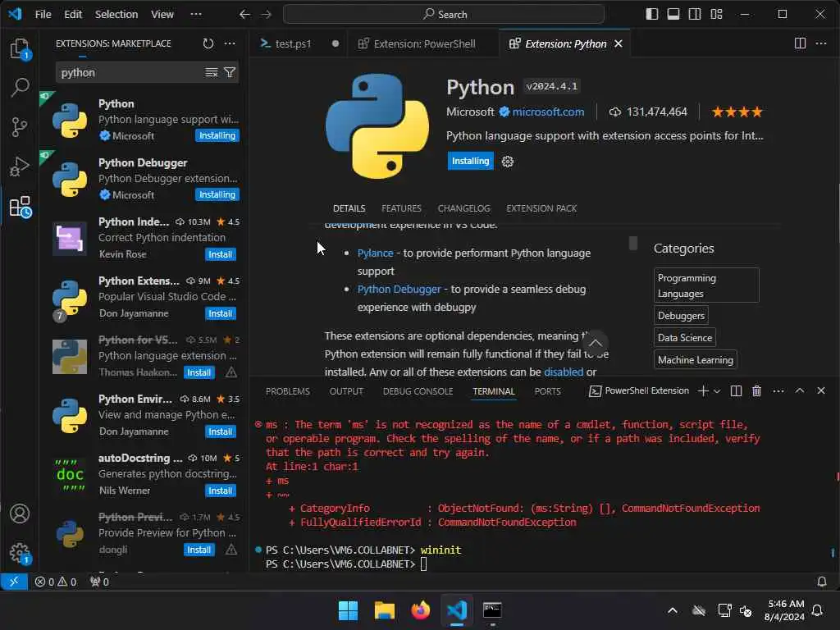Open Run and Debug view
This screenshot has width=840, height=630.
tap(20, 167)
